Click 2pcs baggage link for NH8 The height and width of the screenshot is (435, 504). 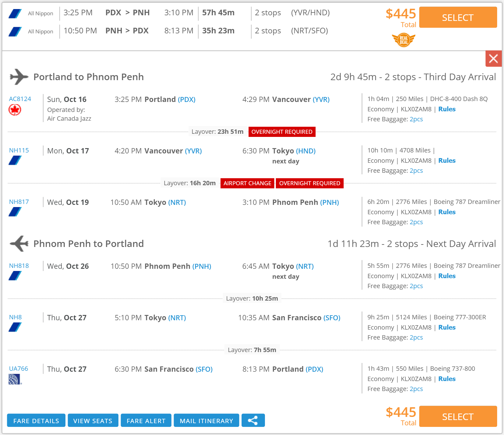pyautogui.click(x=416, y=337)
